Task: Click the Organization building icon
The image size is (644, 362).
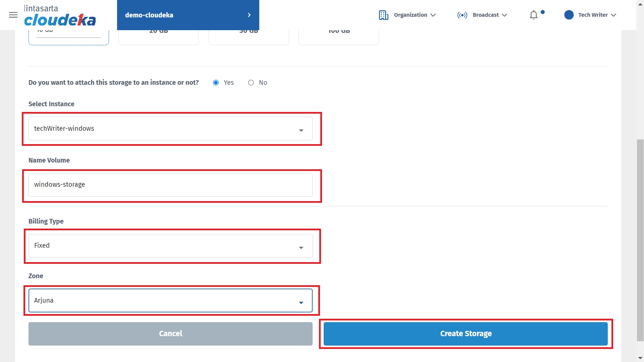Action: (x=383, y=15)
